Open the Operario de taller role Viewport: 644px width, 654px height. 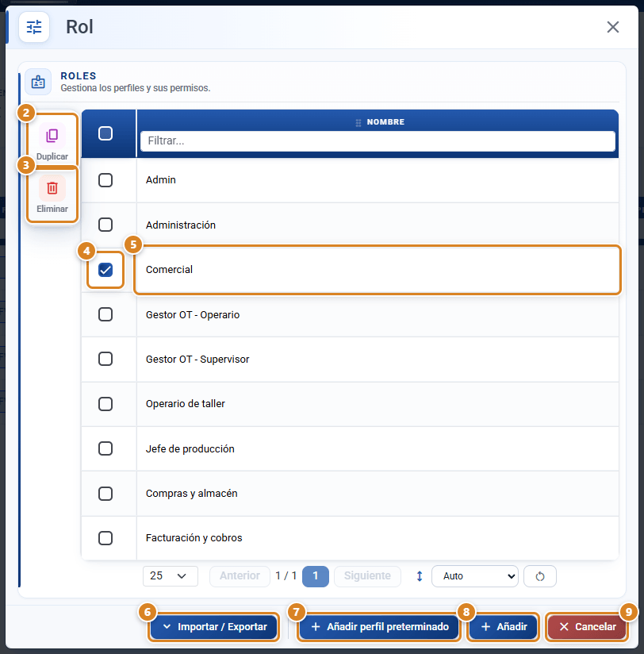[x=378, y=404]
